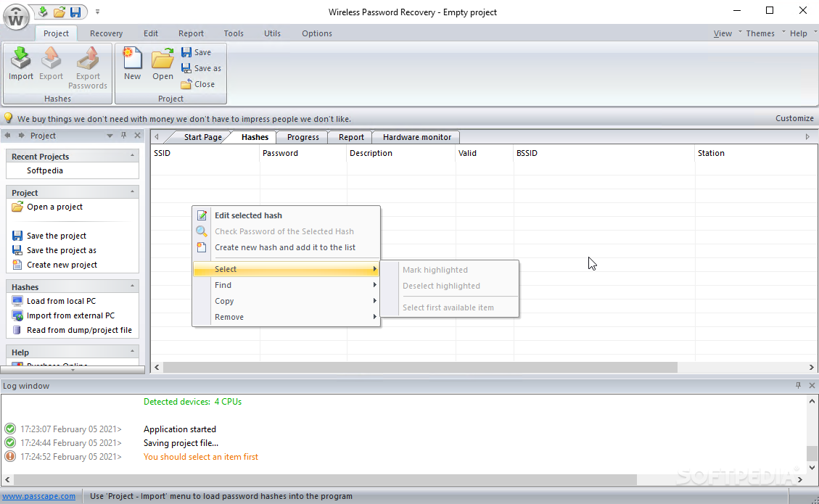Screen dimensions: 819x504
Task: Choose Edit selected hash
Action: [x=287, y=215]
